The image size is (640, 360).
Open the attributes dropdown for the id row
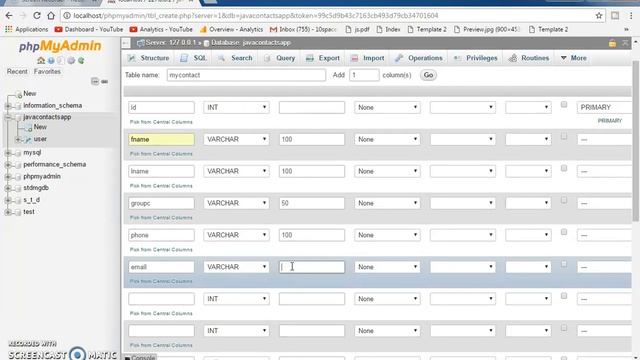(x=528, y=107)
